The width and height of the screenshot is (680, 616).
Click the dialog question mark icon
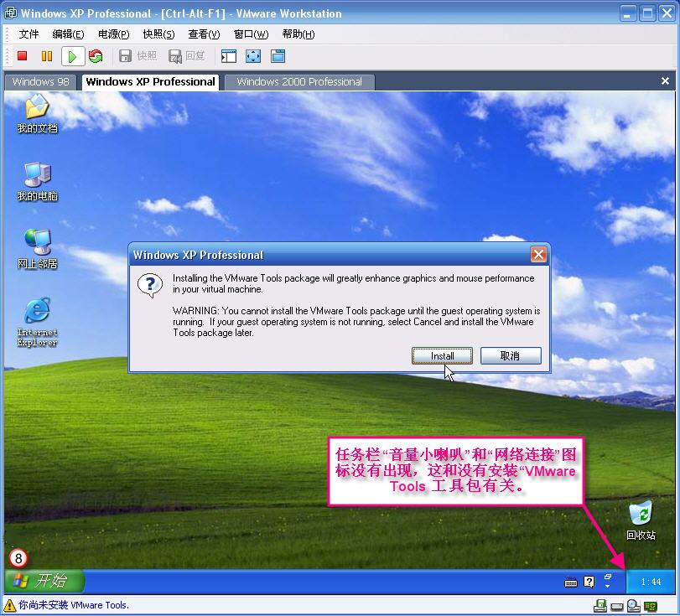coord(150,285)
